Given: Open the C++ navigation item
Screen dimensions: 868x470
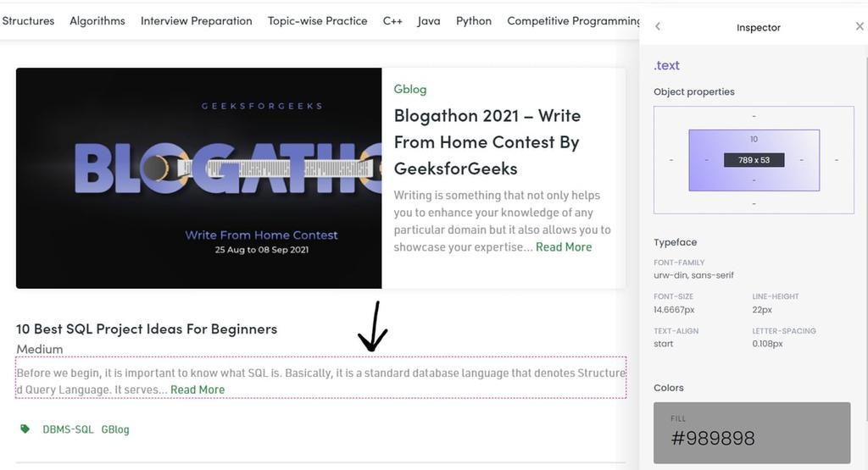Looking at the screenshot, I should pyautogui.click(x=392, y=21).
